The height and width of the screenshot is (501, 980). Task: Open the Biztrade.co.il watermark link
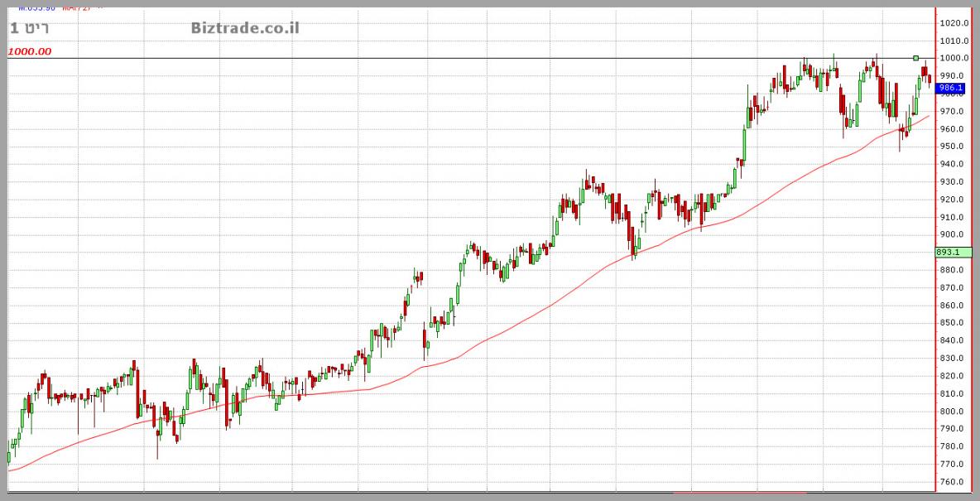(x=245, y=28)
